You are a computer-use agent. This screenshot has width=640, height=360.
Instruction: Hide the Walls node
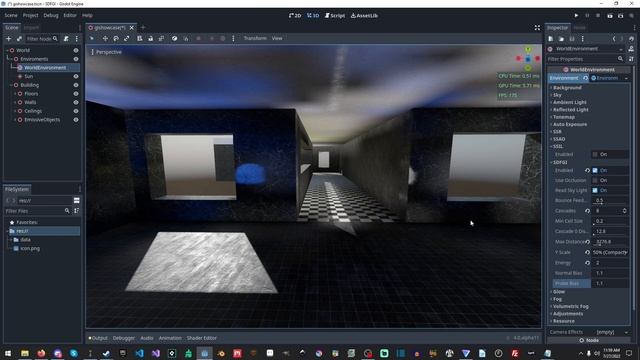[76, 102]
